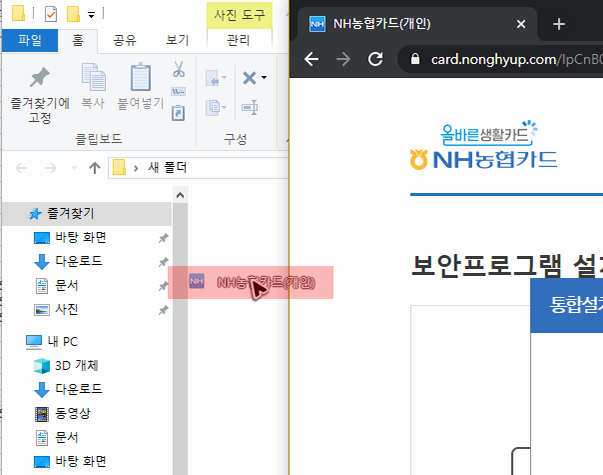This screenshot has width=603, height=475.
Task: Click the pin icon next to pinned 문서
Action: click(x=163, y=286)
